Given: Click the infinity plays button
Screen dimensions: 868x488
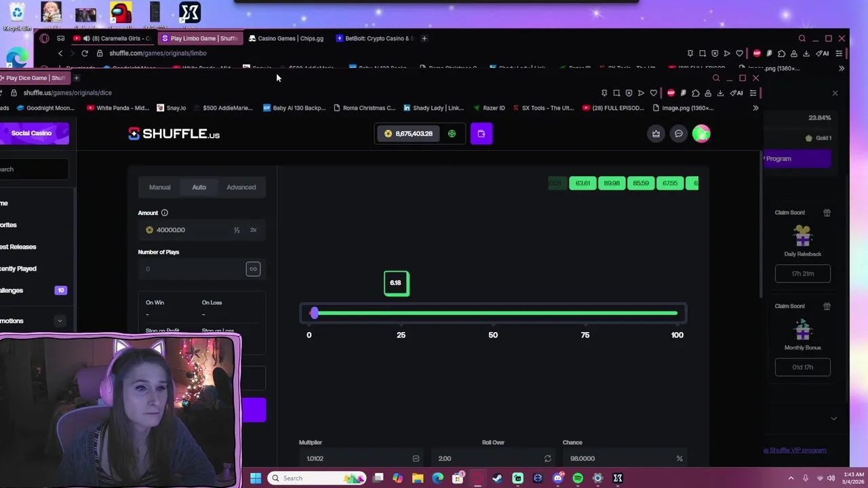Looking at the screenshot, I should tap(253, 269).
